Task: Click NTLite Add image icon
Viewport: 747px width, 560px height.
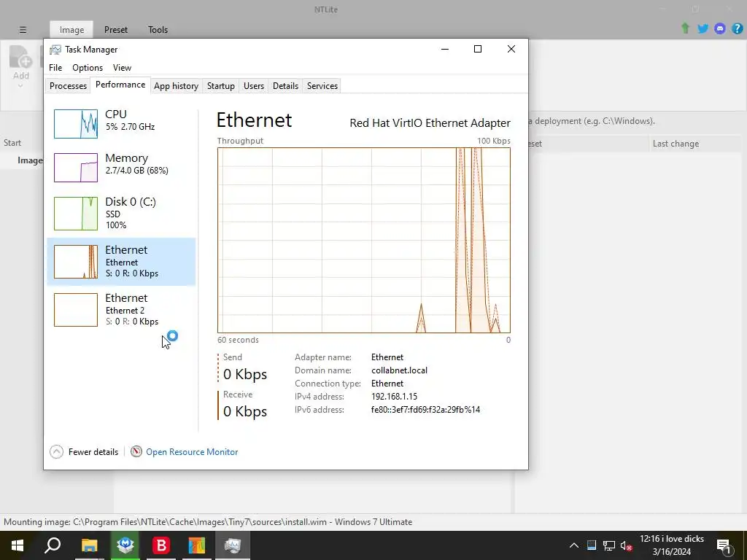Action: [20, 57]
